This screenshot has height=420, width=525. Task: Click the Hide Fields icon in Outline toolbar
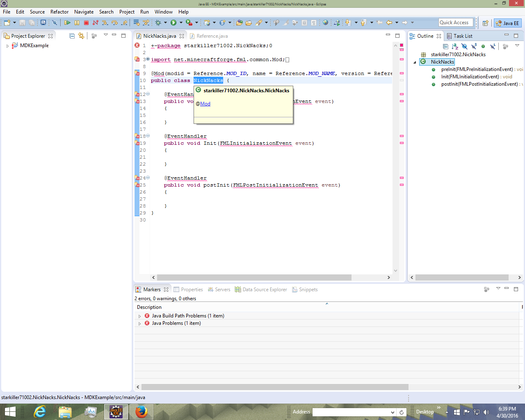464,46
